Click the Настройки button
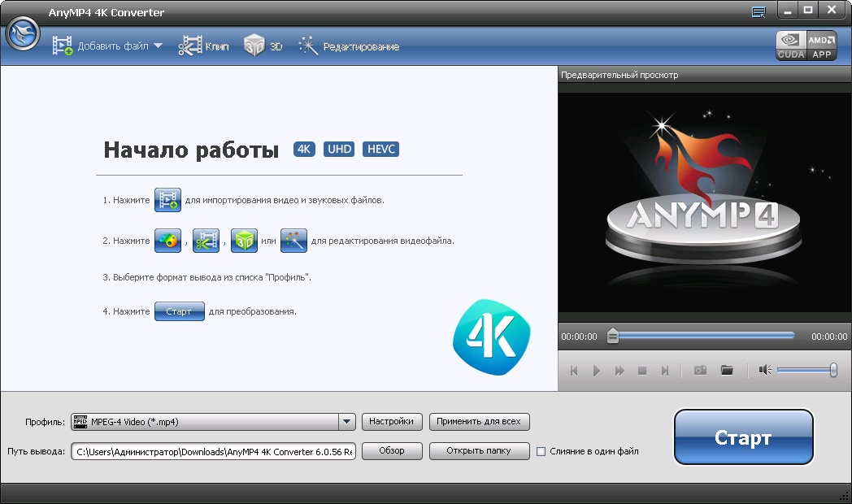This screenshot has height=504, width=852. tap(392, 421)
